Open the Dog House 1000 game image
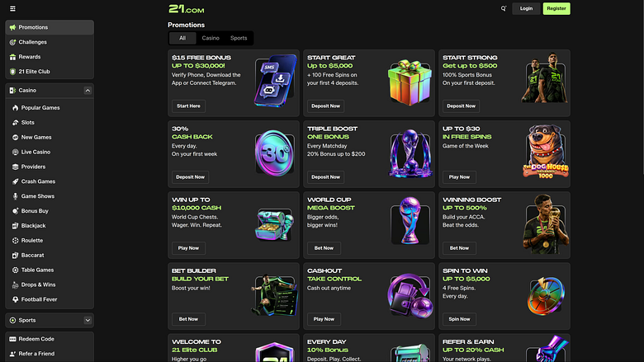Viewport: 644px width, 362px height. (546, 152)
